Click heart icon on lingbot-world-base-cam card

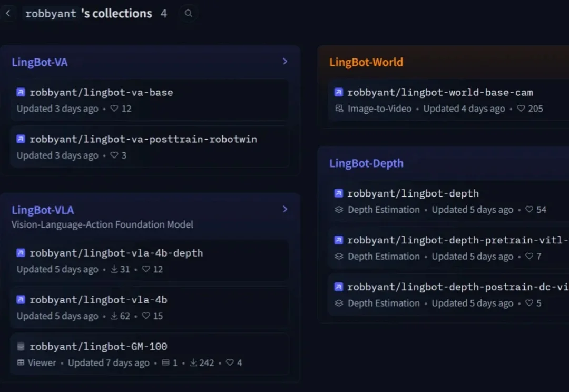[x=521, y=109]
